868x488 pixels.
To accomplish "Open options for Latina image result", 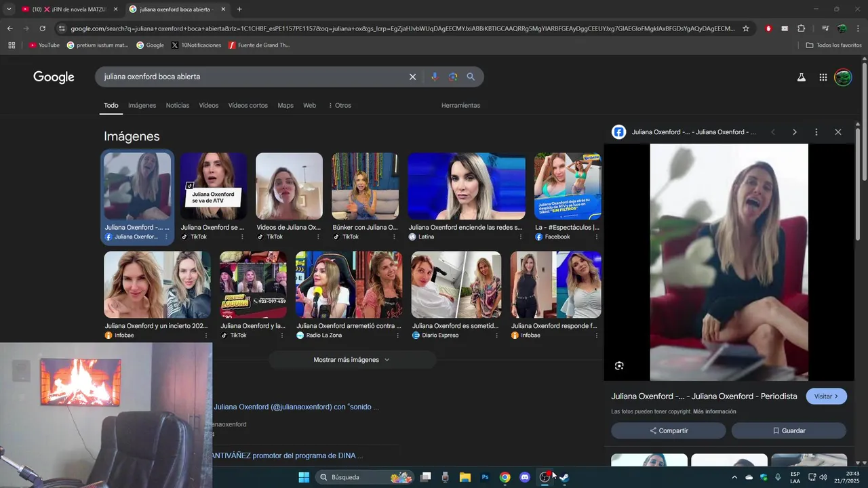I will (x=521, y=237).
